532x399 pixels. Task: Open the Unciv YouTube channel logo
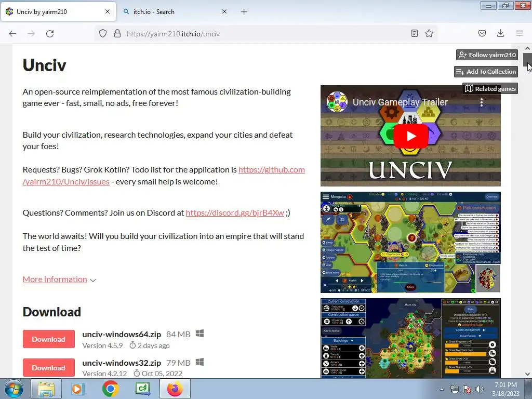pyautogui.click(x=337, y=102)
